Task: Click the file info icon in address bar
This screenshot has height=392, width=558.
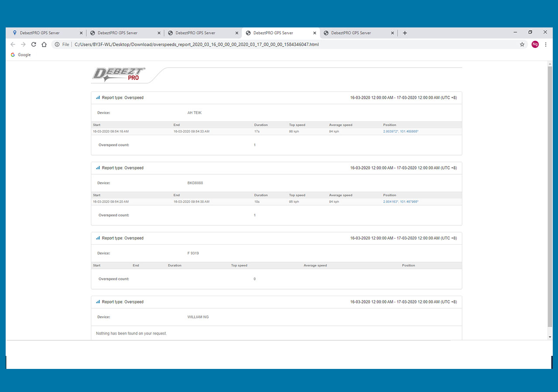Action: tap(57, 44)
